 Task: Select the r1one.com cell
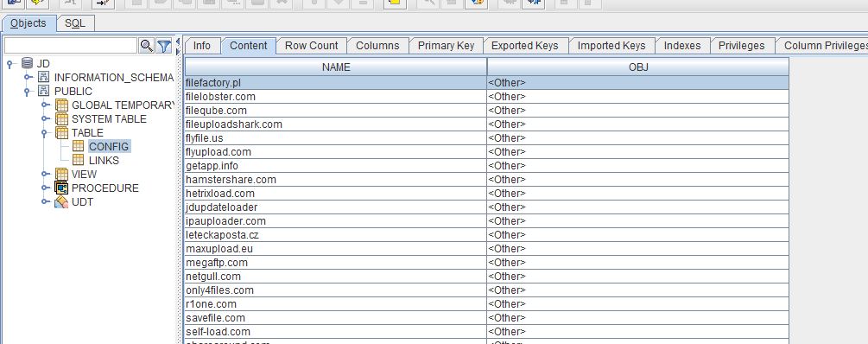pyautogui.click(x=336, y=304)
